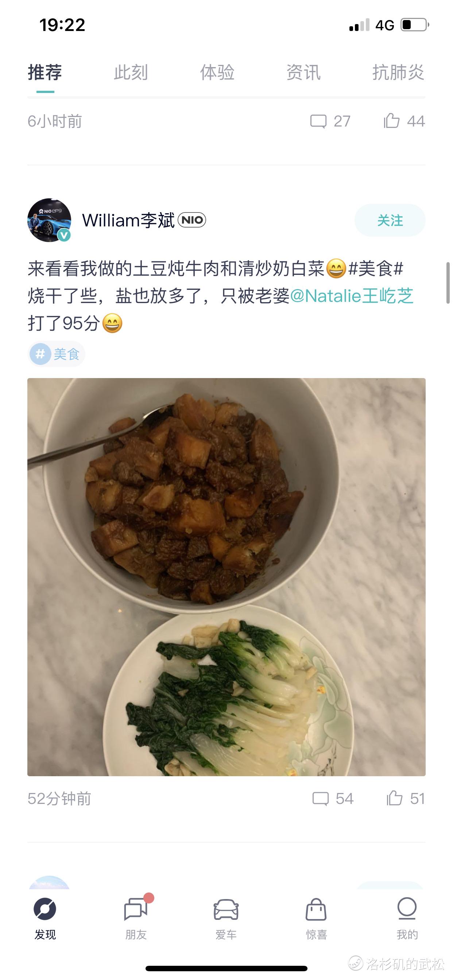This screenshot has width=453, height=980.
Task: Like William李斌's post with thumbs-up
Action: [394, 798]
